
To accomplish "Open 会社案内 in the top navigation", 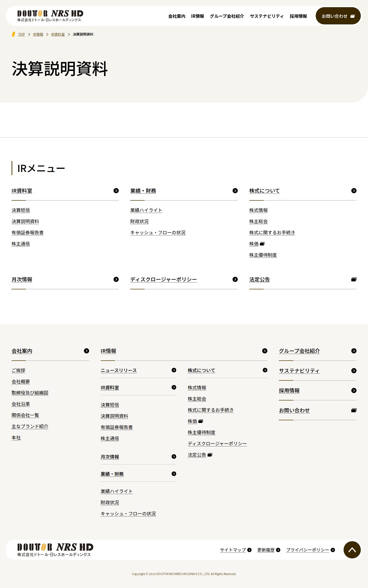I will tap(177, 16).
